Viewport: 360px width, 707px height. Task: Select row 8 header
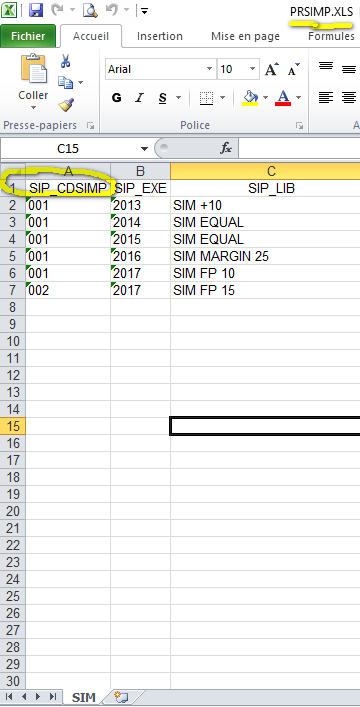click(x=13, y=308)
